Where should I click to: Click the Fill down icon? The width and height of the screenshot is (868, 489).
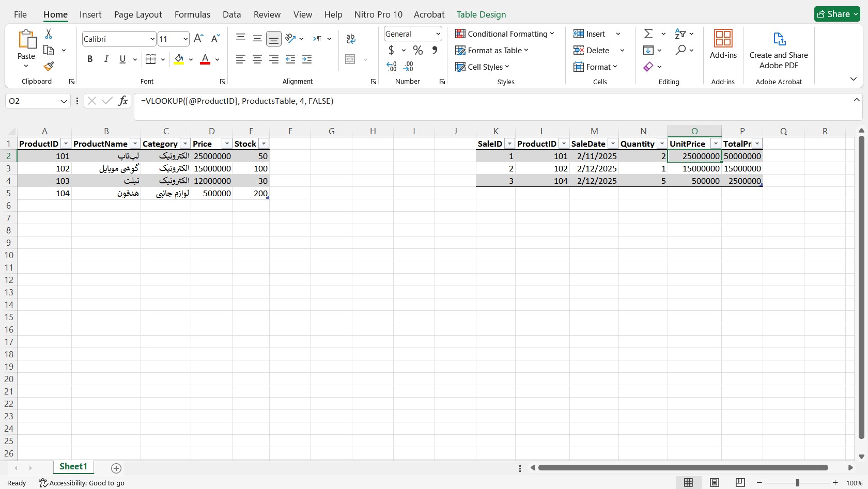click(x=648, y=50)
